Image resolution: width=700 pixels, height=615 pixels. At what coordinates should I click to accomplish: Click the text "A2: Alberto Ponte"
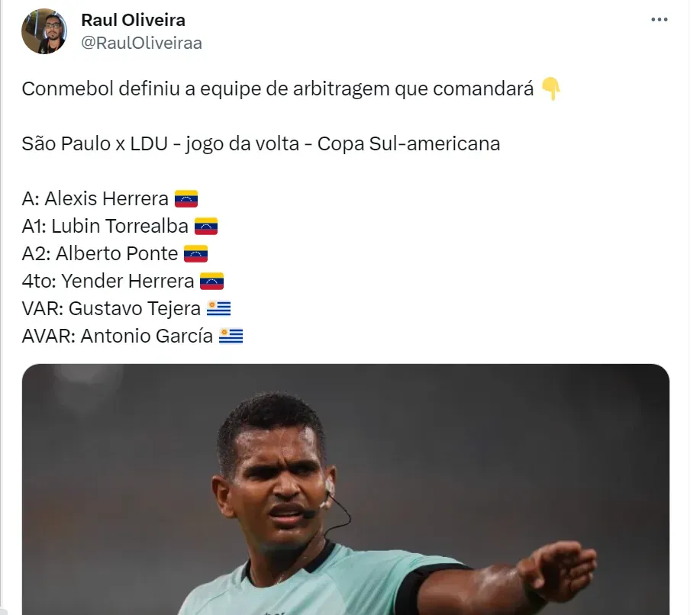[99, 254]
